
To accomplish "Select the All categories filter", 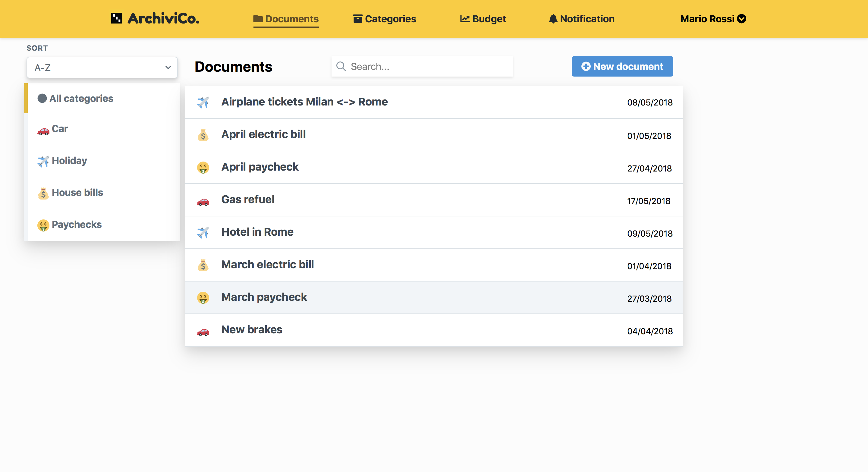I will click(81, 98).
